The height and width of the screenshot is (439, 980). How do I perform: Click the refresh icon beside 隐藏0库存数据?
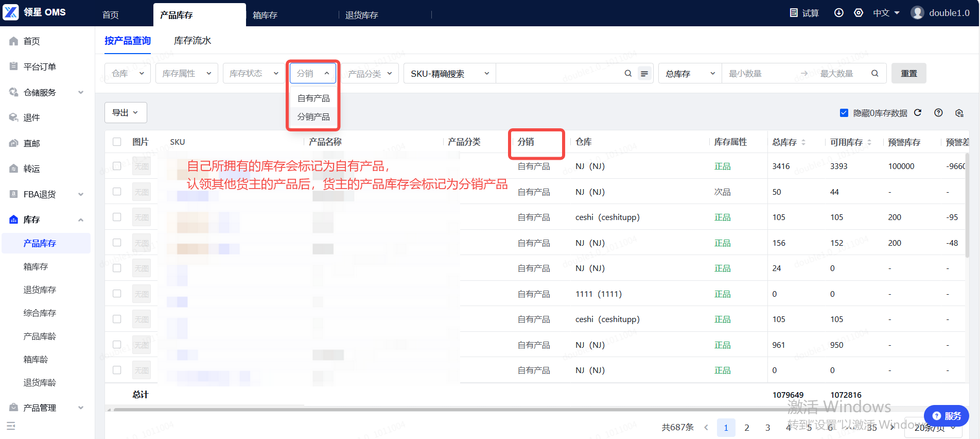click(x=918, y=113)
